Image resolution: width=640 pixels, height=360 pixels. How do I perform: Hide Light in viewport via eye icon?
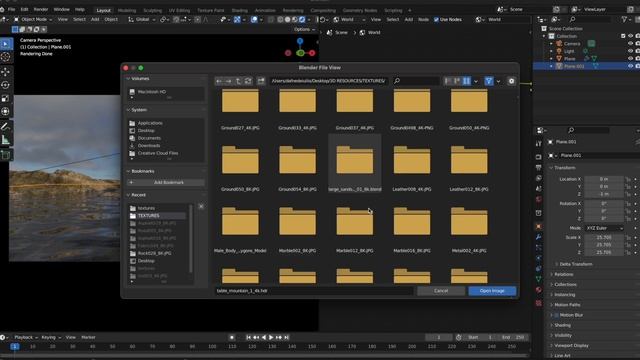click(x=630, y=51)
